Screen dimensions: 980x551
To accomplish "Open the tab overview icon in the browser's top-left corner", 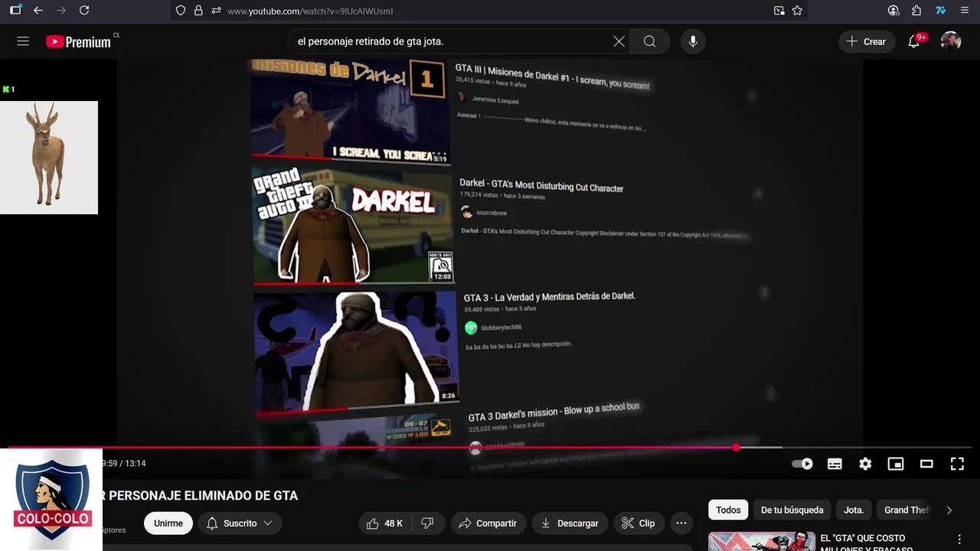I will click(15, 11).
